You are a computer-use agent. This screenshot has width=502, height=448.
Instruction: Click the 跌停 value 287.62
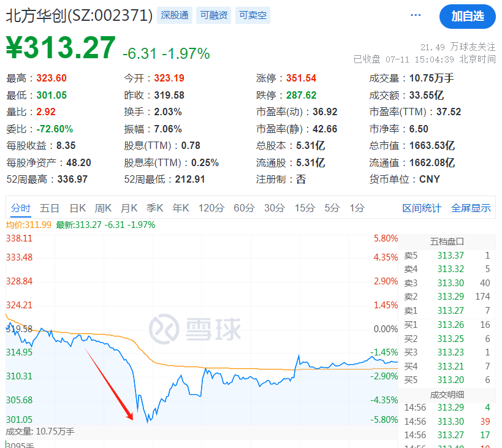[x=302, y=95]
